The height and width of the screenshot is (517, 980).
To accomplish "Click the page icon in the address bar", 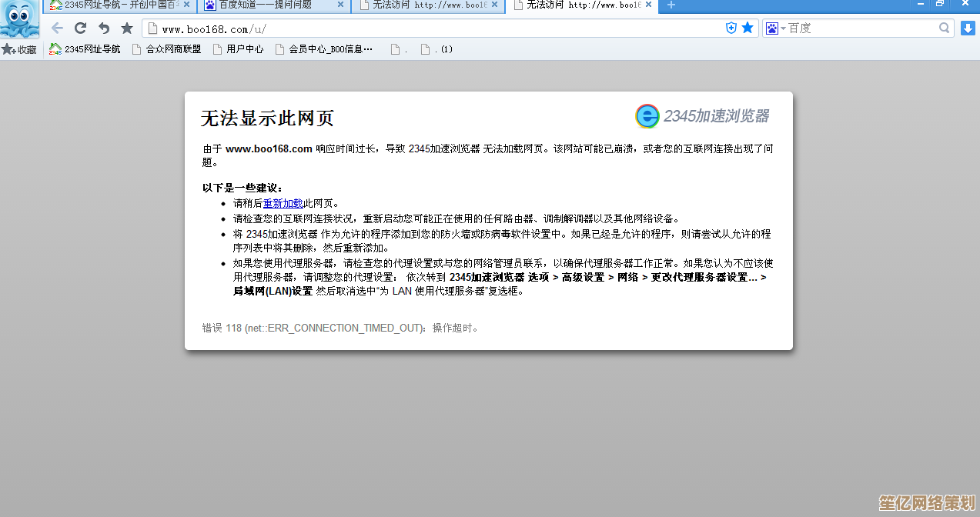I will pyautogui.click(x=152, y=28).
